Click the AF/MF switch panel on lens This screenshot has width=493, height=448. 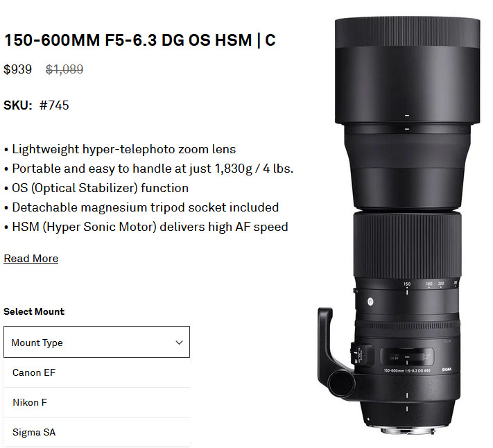tap(361, 356)
